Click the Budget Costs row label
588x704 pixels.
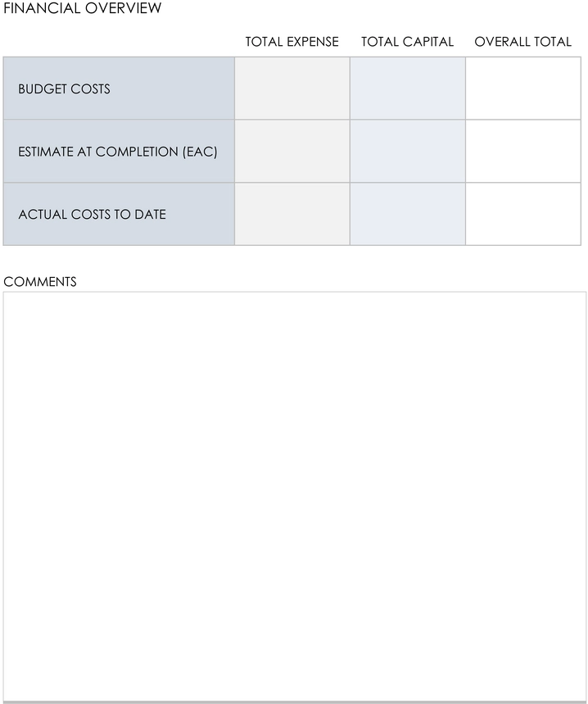[64, 89]
